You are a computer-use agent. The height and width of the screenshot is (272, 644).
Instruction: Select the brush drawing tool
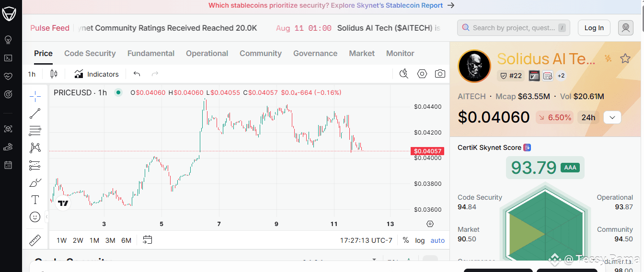pos(35,183)
